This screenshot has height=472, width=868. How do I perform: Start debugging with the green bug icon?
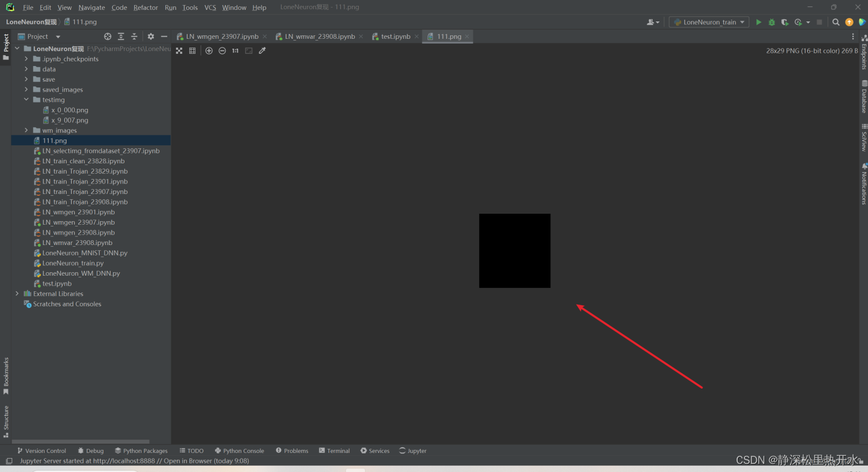pos(771,22)
